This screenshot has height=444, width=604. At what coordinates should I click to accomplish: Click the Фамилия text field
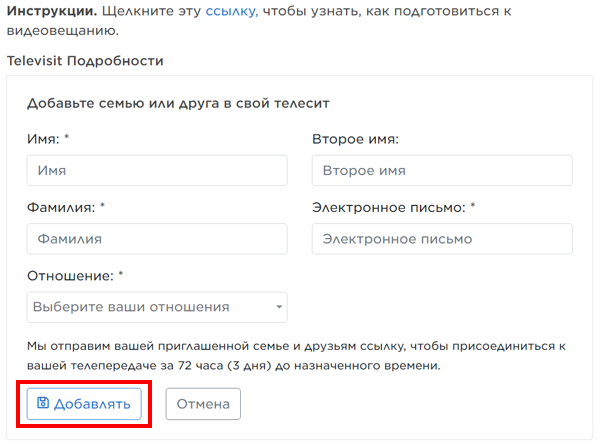pos(157,239)
